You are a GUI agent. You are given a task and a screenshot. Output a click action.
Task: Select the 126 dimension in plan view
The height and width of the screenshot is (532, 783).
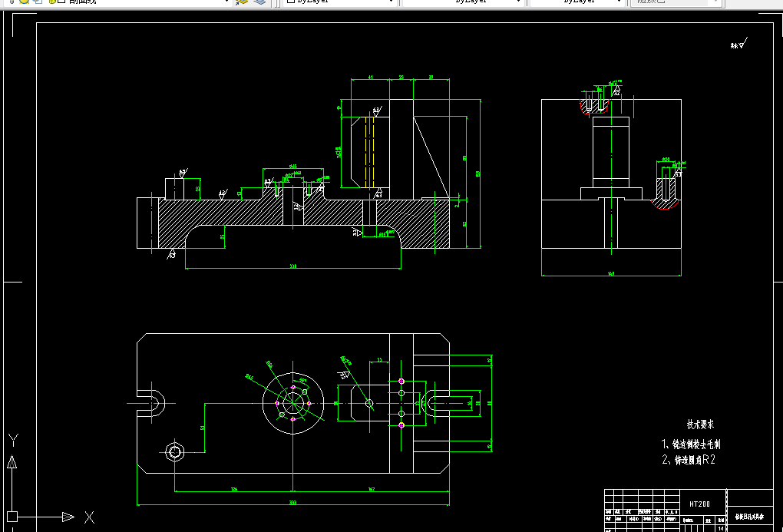(234, 489)
